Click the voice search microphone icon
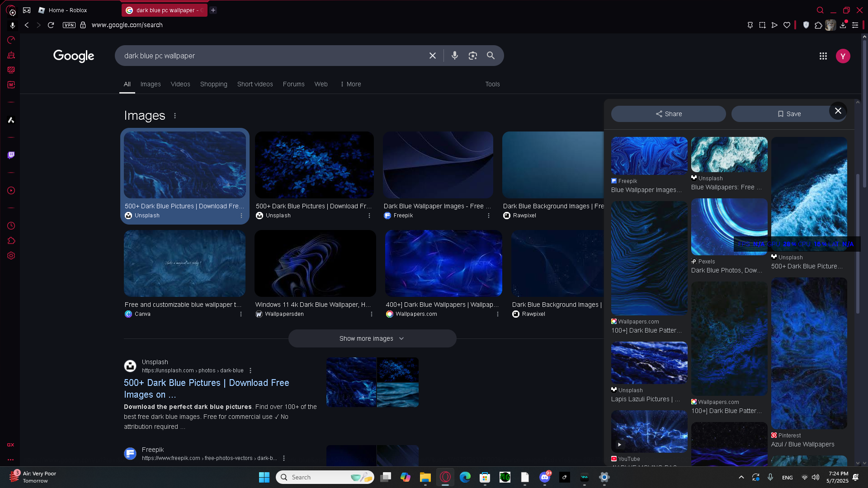 [454, 56]
